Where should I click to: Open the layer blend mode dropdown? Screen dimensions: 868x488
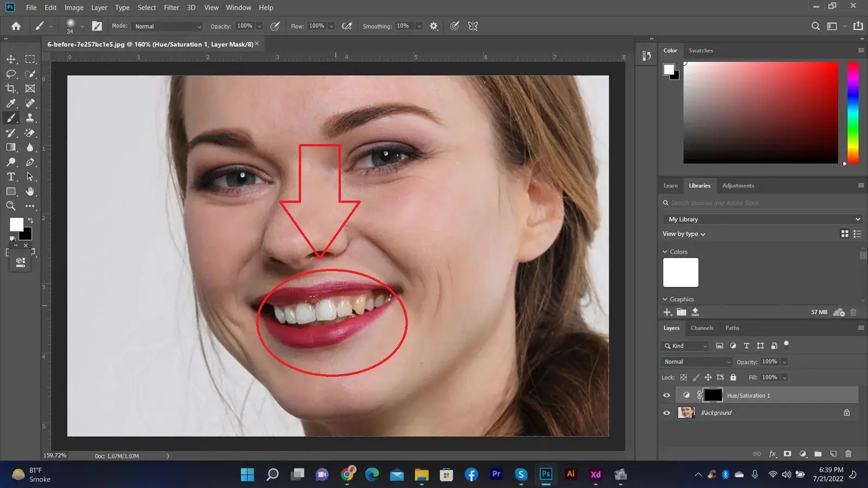697,362
